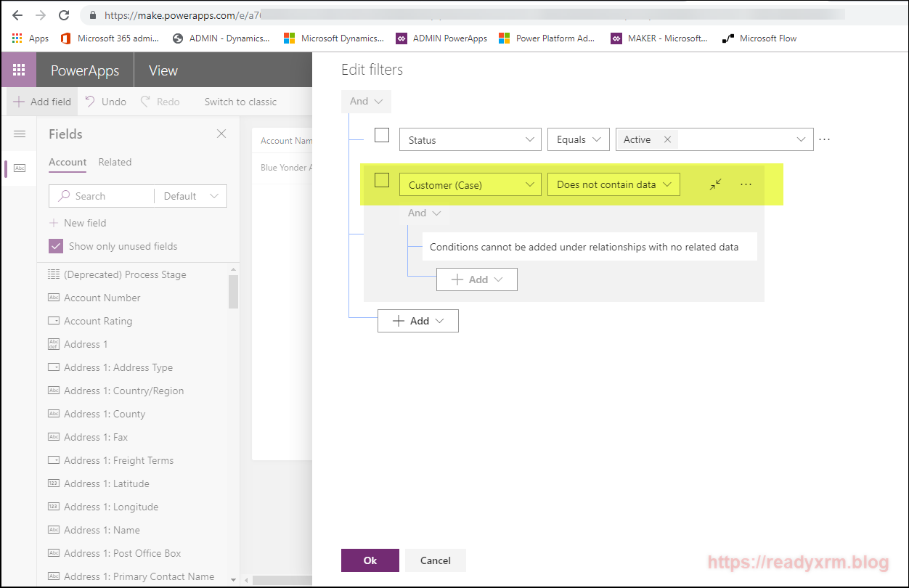Open more options ellipsis for Customer (Case) row
909x588 pixels.
click(746, 184)
